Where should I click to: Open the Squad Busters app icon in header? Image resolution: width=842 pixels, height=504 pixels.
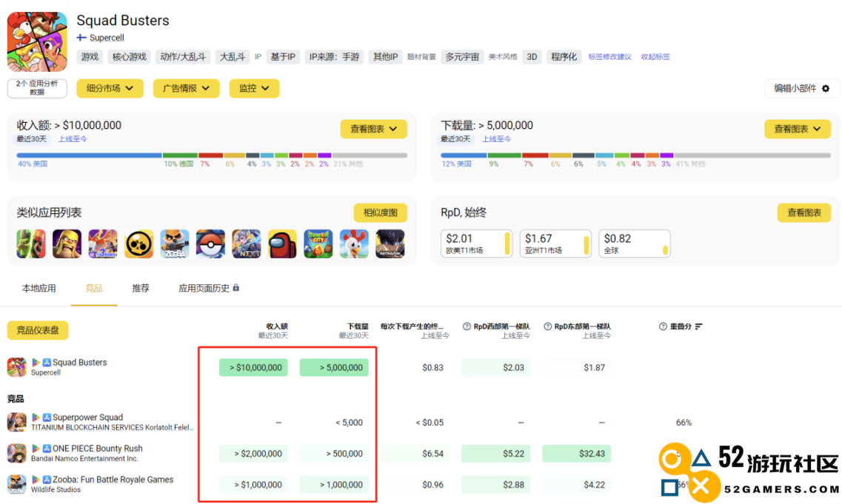click(x=37, y=42)
